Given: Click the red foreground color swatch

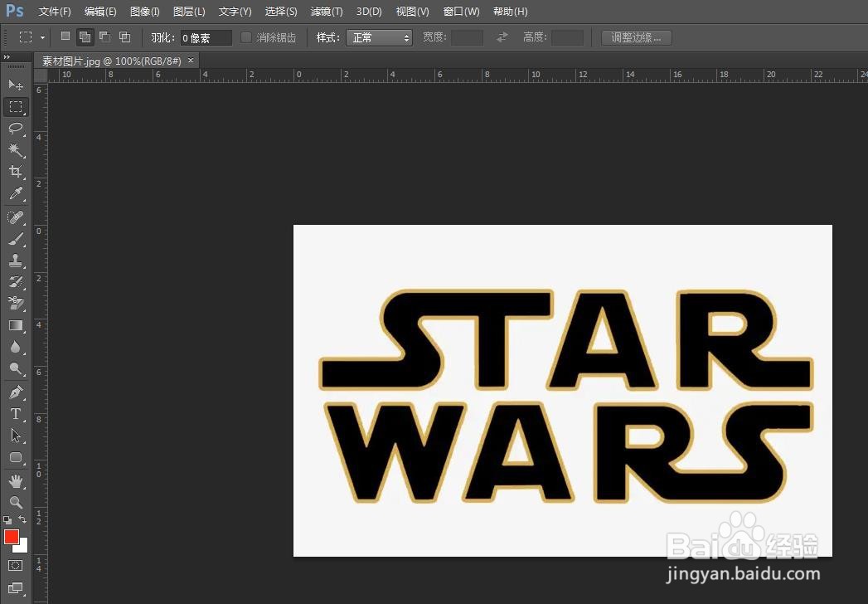Looking at the screenshot, I should click(10, 535).
